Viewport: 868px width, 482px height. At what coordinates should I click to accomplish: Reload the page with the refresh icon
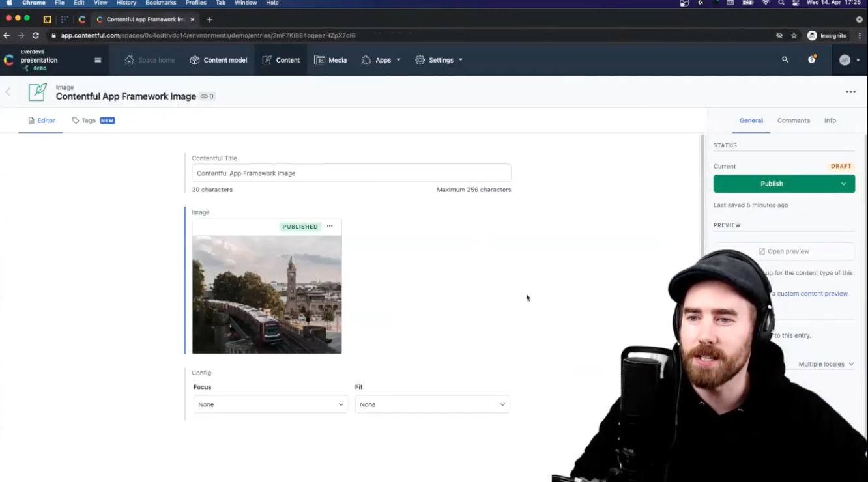35,36
